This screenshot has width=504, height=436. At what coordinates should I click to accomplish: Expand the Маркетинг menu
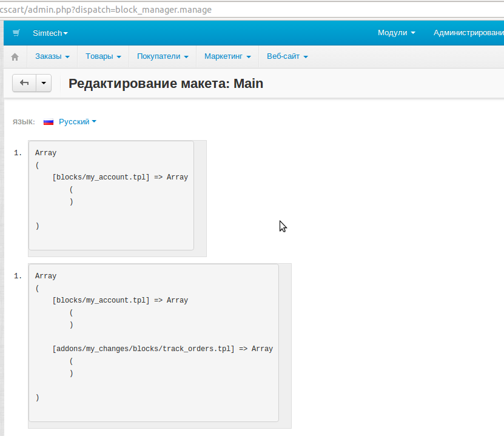point(227,56)
